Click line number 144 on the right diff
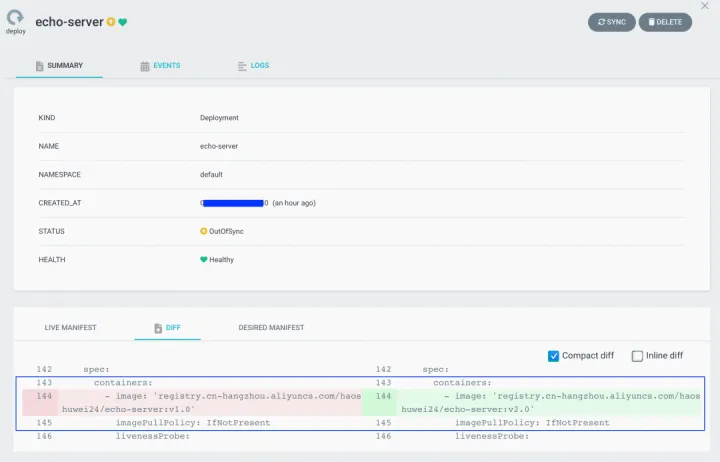 click(x=383, y=396)
